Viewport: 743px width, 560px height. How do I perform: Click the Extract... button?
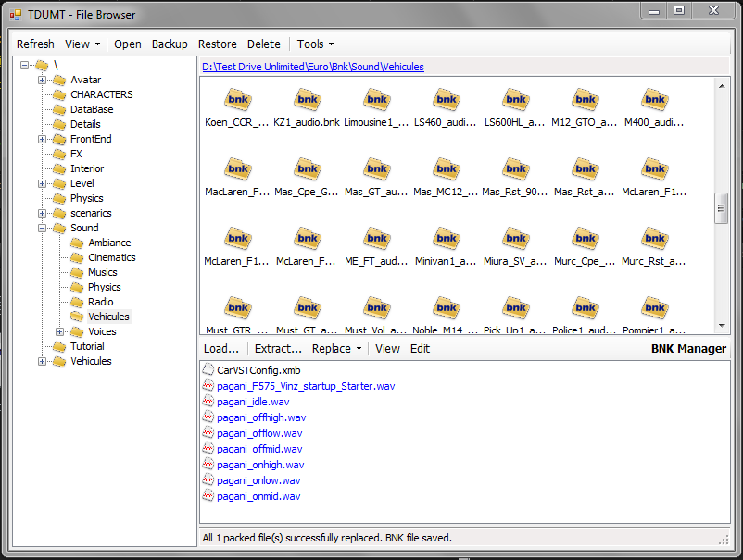point(278,349)
